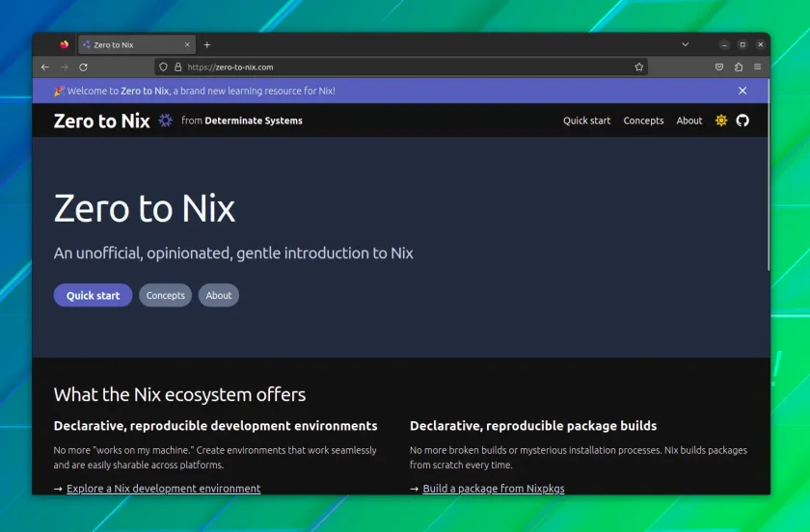Open the GitHub repository icon
This screenshot has width=810, height=532.
pyautogui.click(x=742, y=120)
